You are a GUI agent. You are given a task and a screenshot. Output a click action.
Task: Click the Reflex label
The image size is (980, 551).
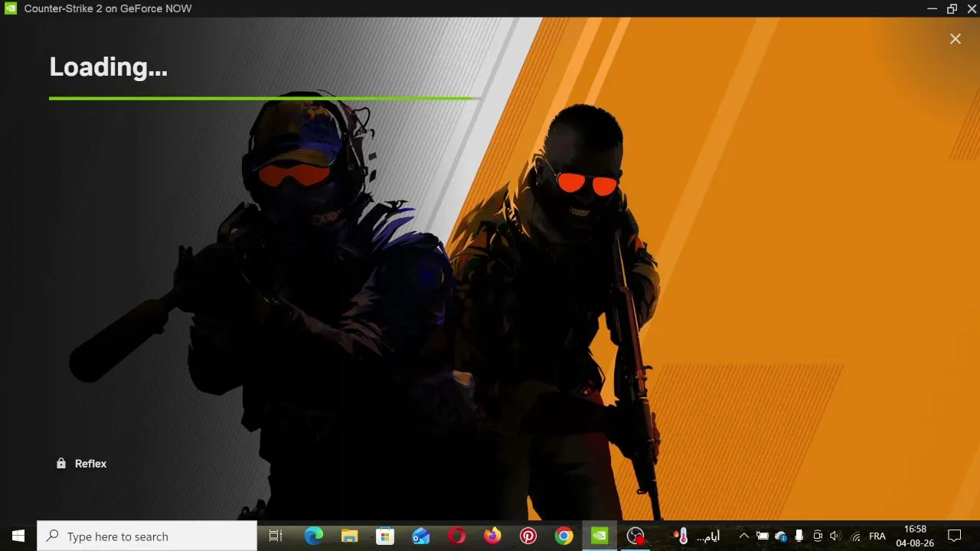90,464
